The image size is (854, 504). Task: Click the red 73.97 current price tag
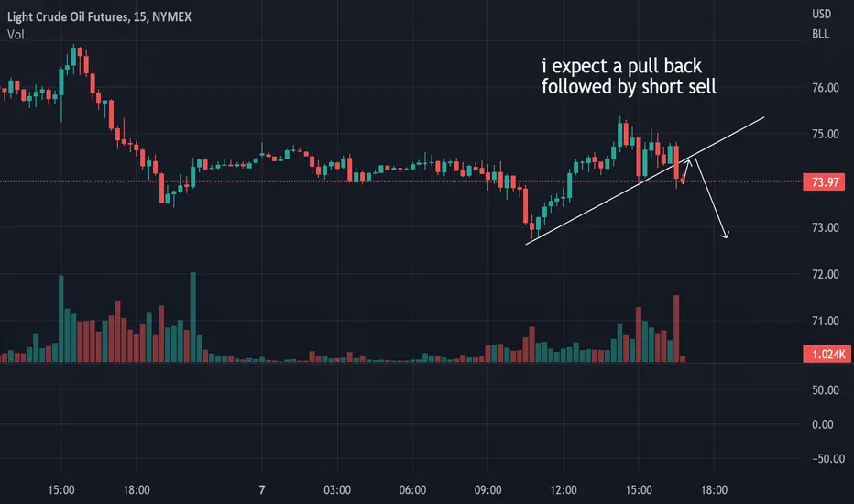[824, 182]
